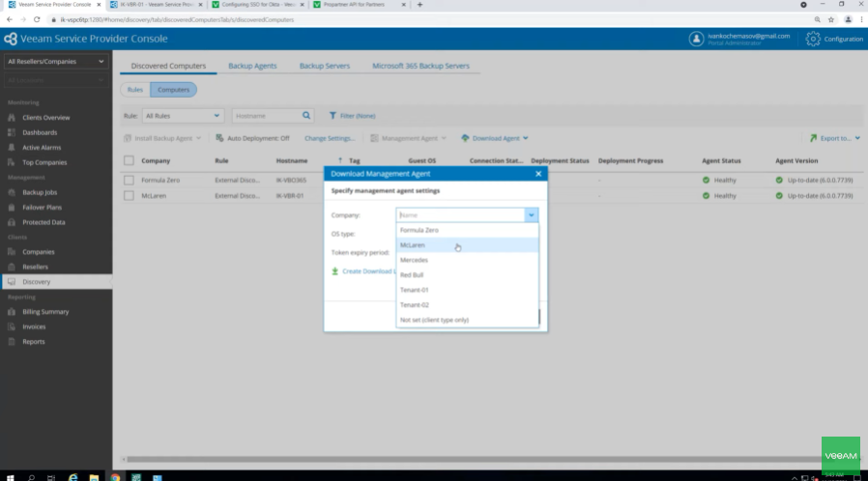Check the McLaren row checkbox
The height and width of the screenshot is (481, 868).
pos(129,196)
